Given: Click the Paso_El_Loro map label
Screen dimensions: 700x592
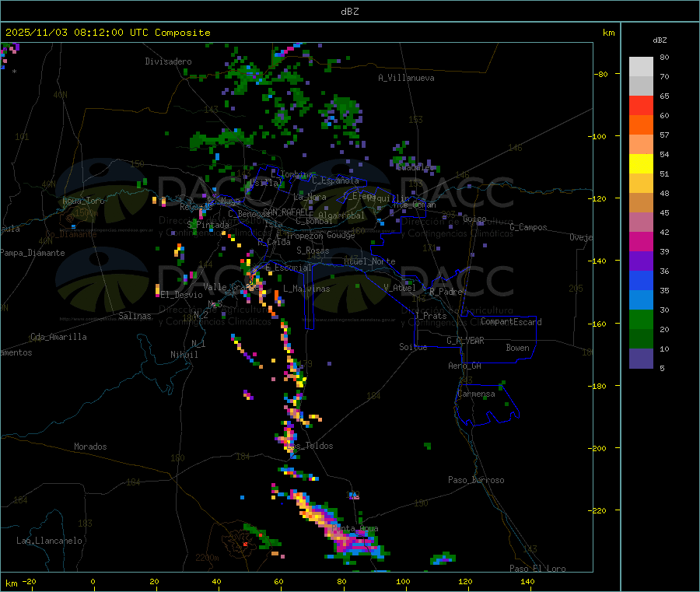Looking at the screenshot, I should pyautogui.click(x=538, y=569).
